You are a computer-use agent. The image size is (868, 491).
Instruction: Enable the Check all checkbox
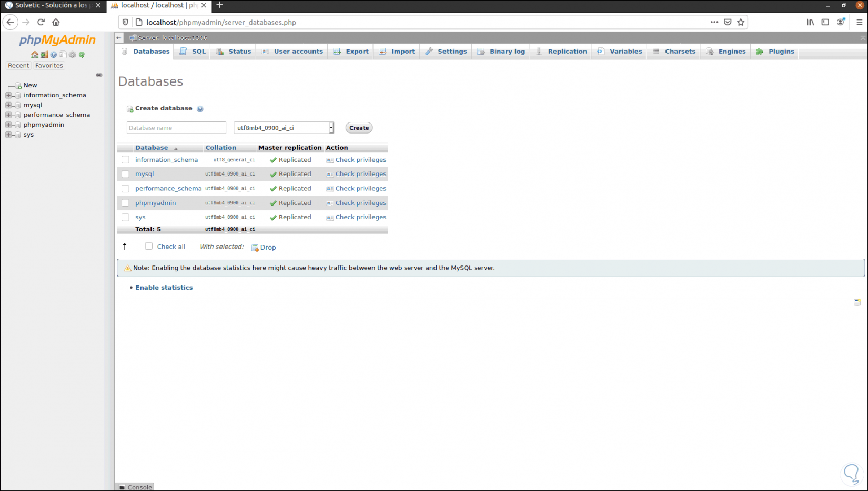[x=149, y=246]
